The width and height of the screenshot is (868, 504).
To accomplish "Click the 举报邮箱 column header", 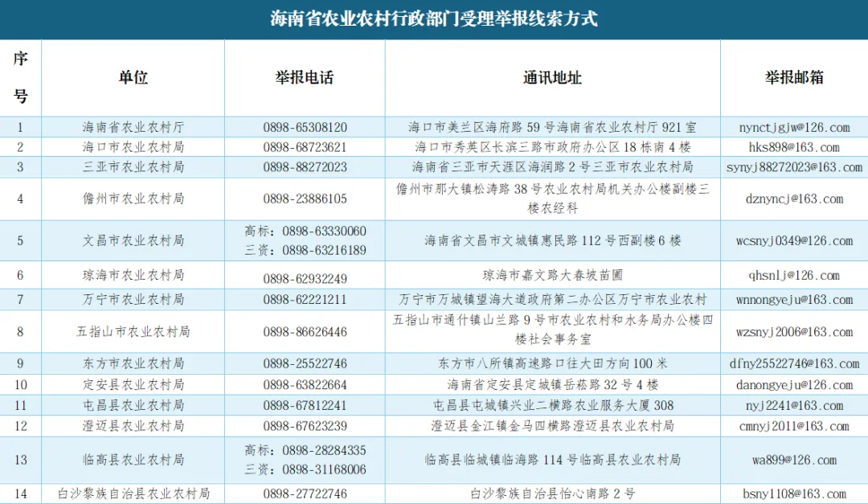I will [794, 77].
